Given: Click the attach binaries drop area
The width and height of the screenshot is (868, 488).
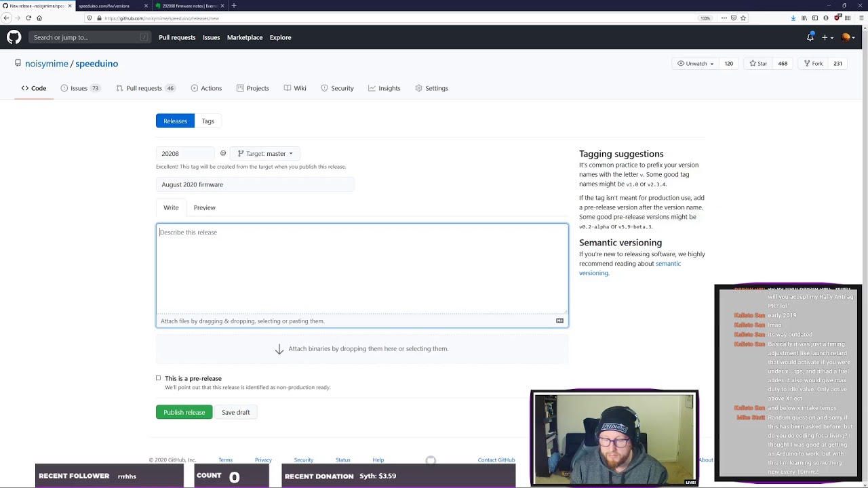Looking at the screenshot, I should coord(362,348).
